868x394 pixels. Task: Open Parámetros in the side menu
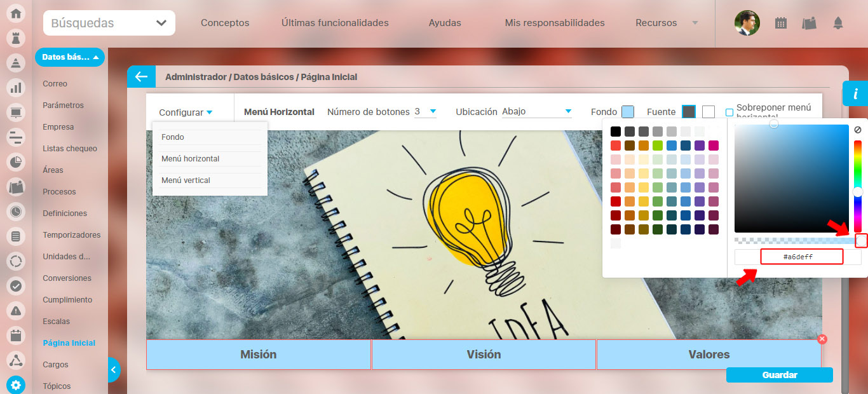click(x=63, y=105)
